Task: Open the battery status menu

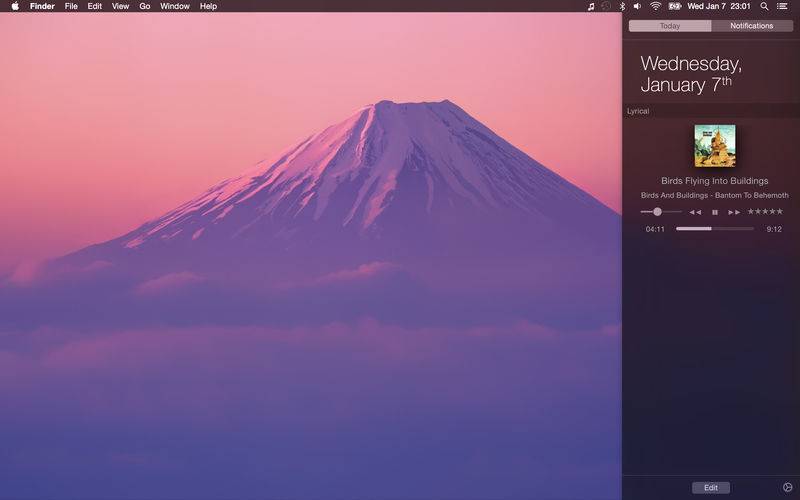Action: click(674, 6)
